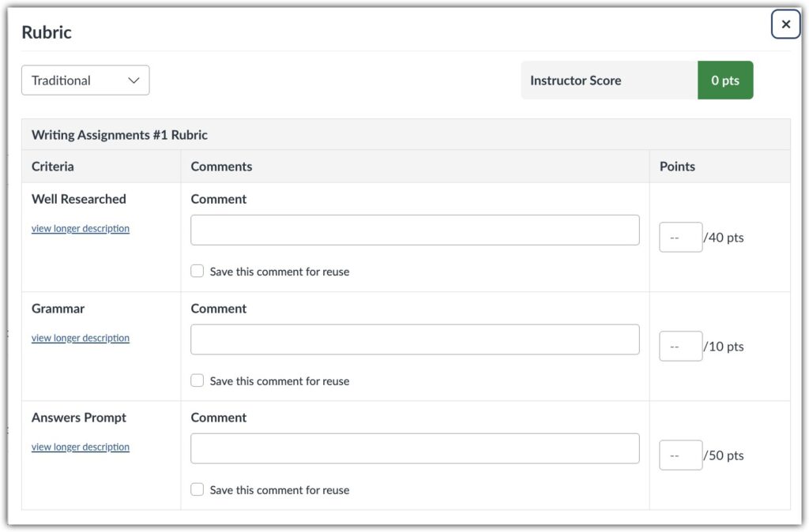
Task: Click the Criteria column header
Action: (52, 166)
